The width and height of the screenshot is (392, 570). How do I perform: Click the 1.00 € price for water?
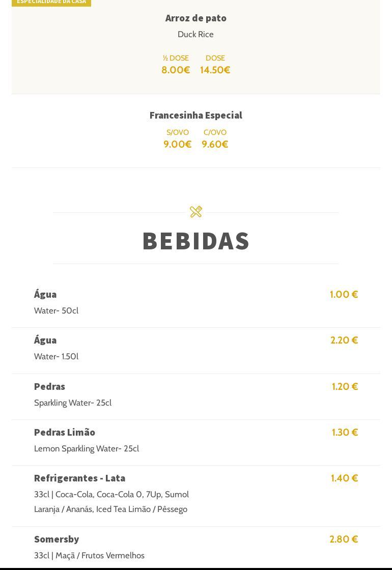point(344,294)
